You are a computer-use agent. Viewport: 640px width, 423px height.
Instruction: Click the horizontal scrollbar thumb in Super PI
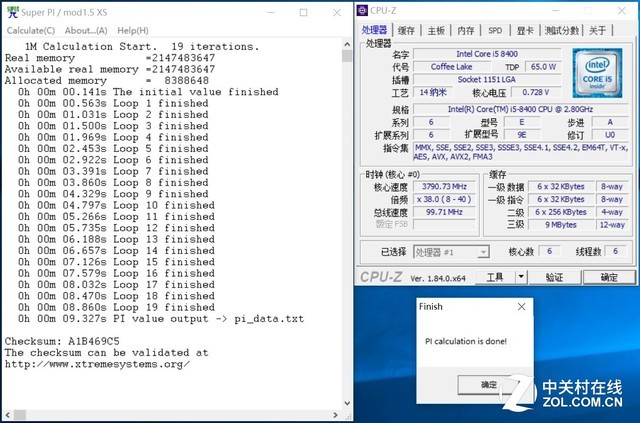pos(20,415)
